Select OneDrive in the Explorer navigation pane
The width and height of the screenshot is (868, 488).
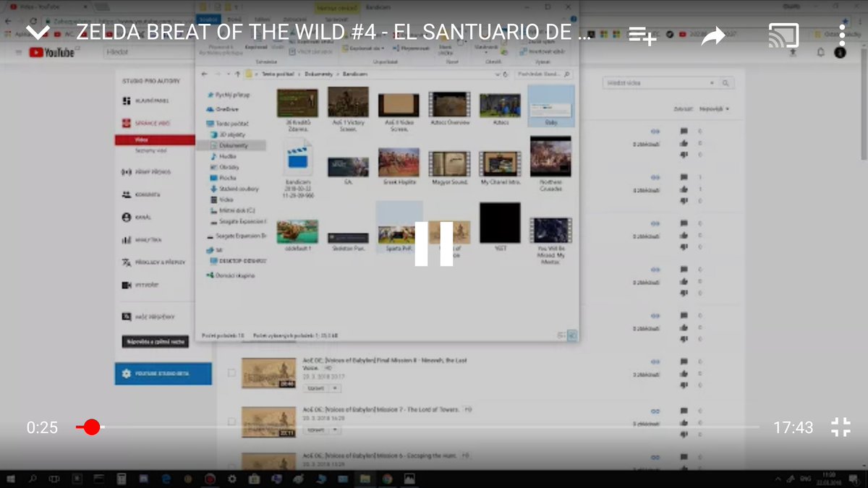tap(223, 109)
